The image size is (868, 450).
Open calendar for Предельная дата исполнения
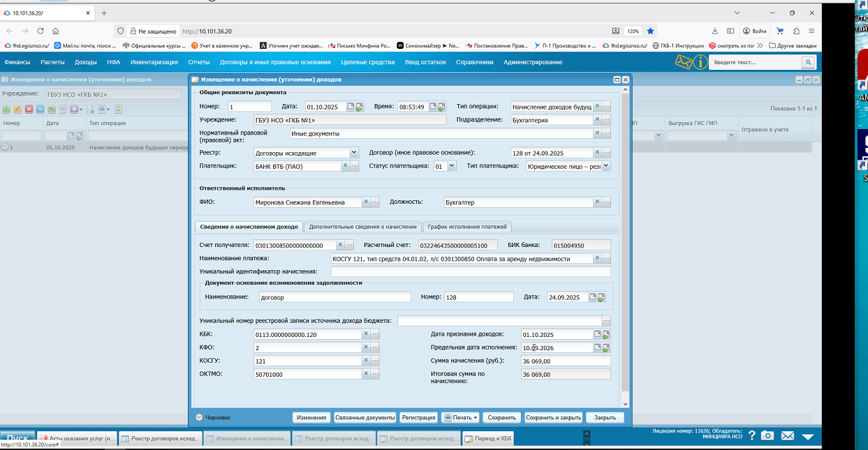coord(597,347)
